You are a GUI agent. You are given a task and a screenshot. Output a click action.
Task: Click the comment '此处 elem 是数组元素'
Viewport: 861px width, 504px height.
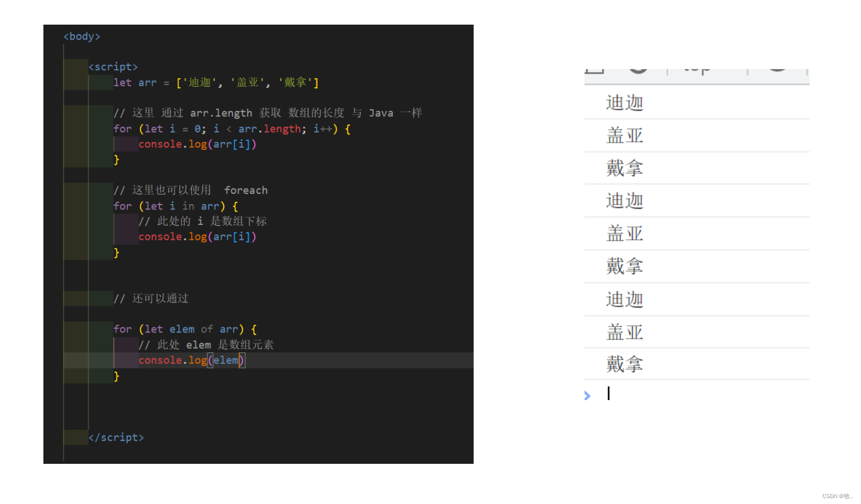206,345
